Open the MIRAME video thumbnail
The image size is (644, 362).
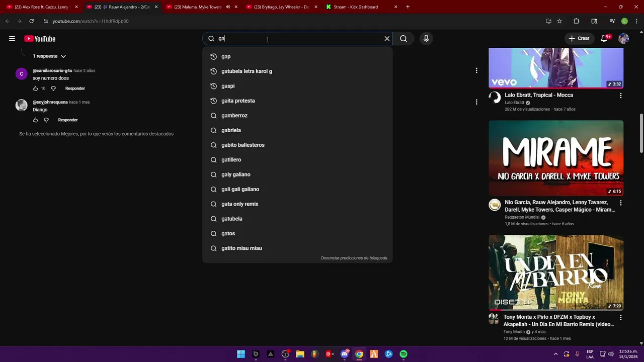[x=556, y=158]
